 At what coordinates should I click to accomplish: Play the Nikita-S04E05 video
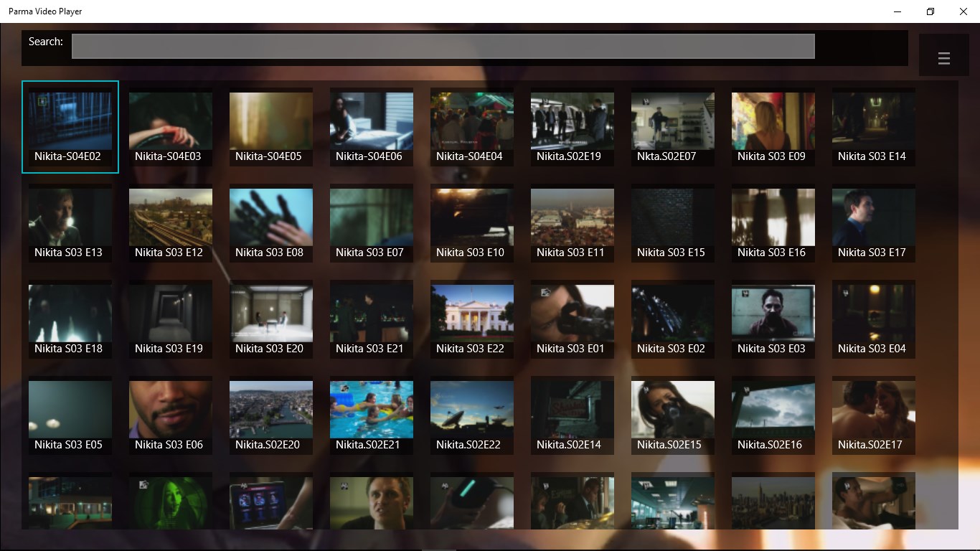(x=271, y=127)
